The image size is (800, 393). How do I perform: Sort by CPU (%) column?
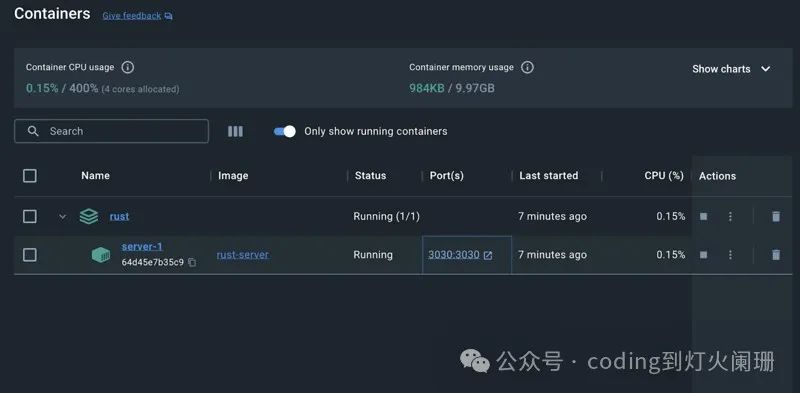click(664, 176)
